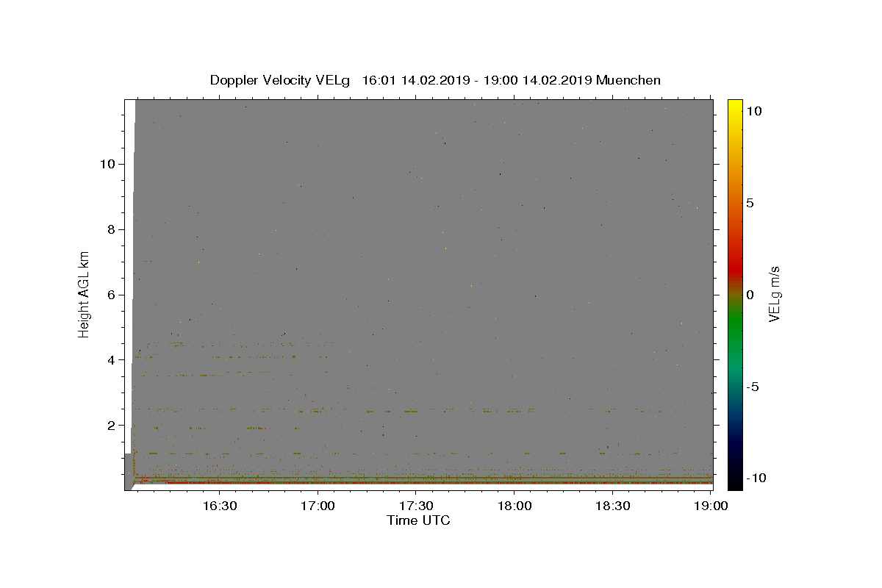Click the end timestamp '19:00 14.02.2019'
882x588 pixels.
[536, 80]
